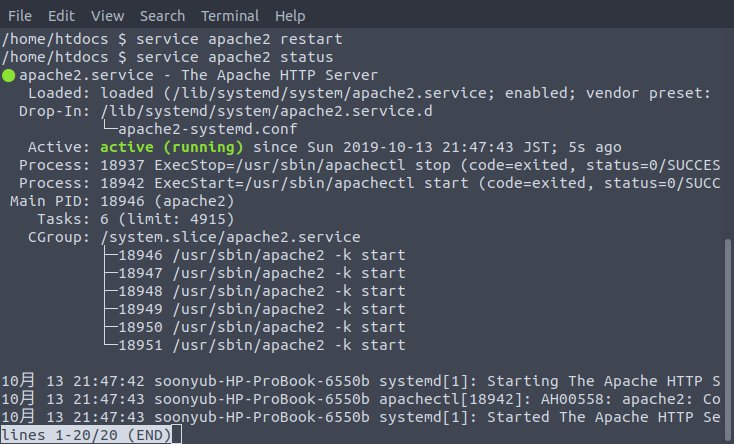Click the 'lines 1-20/20 (END)' pager status

(86, 435)
